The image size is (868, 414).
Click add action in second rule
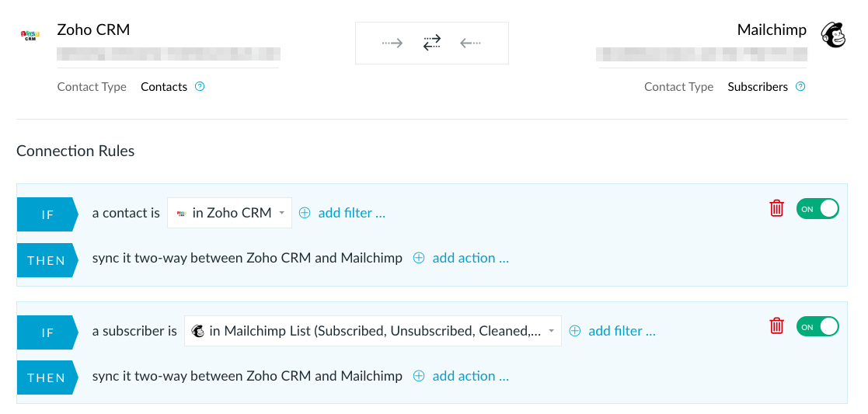[x=461, y=376]
